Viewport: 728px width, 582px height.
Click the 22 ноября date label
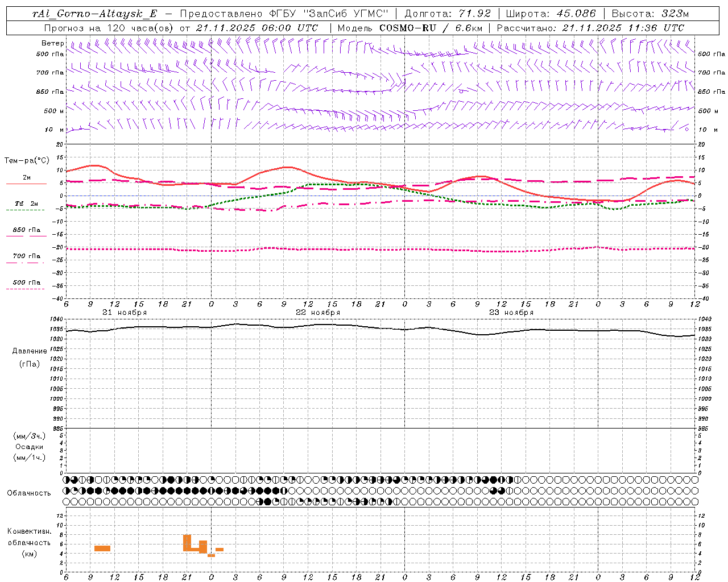coord(318,312)
